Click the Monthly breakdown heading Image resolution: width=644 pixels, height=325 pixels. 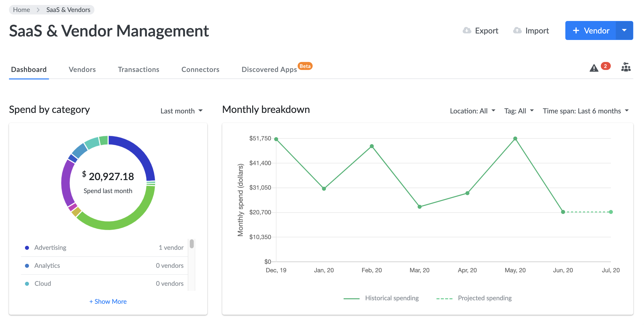(x=266, y=110)
